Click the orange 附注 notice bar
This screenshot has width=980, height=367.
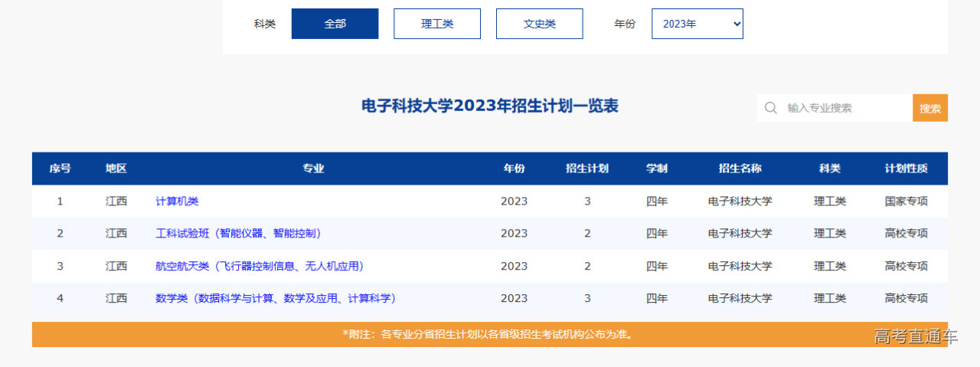tap(489, 334)
